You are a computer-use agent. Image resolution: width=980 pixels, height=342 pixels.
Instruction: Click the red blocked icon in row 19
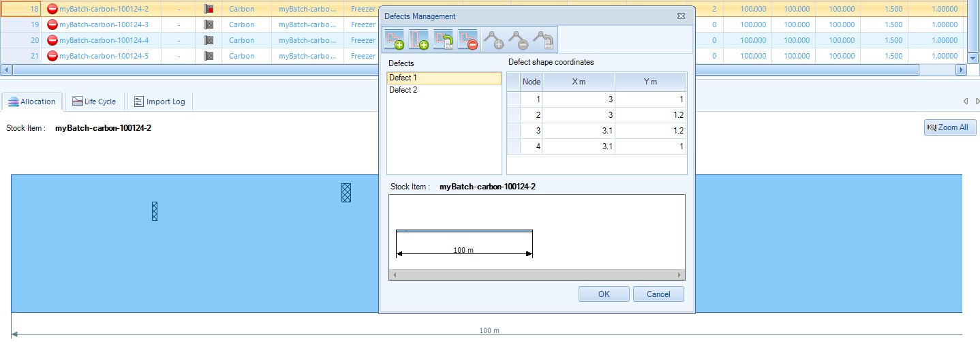click(52, 25)
